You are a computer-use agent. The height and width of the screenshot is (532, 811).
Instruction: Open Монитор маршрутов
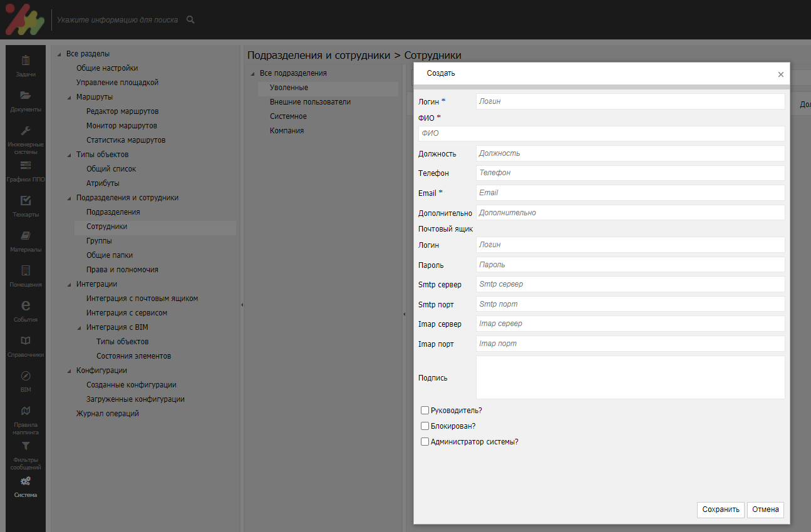[x=121, y=126]
